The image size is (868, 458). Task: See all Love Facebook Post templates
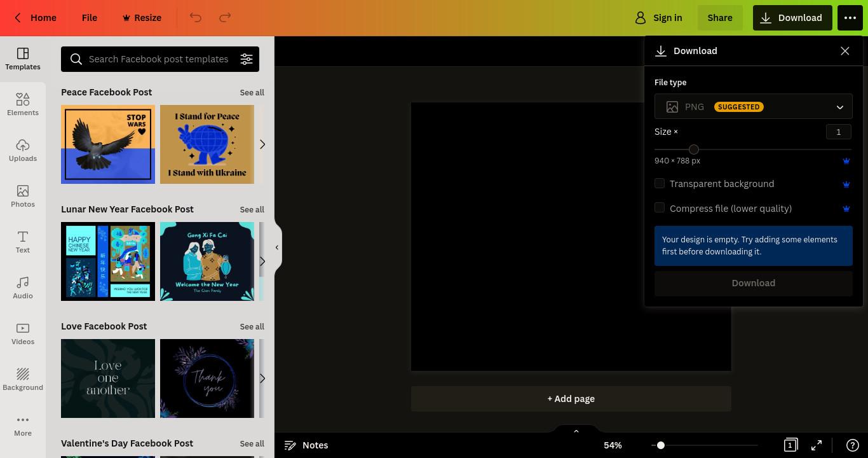pos(252,327)
